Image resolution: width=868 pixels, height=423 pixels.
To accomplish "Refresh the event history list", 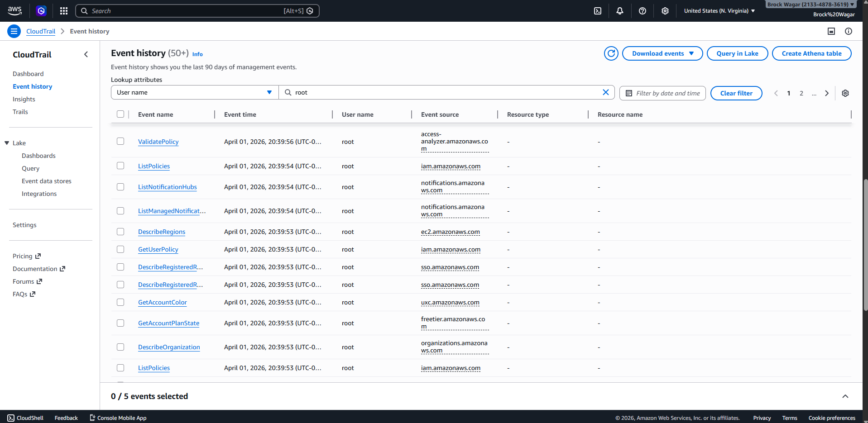I will pos(611,53).
